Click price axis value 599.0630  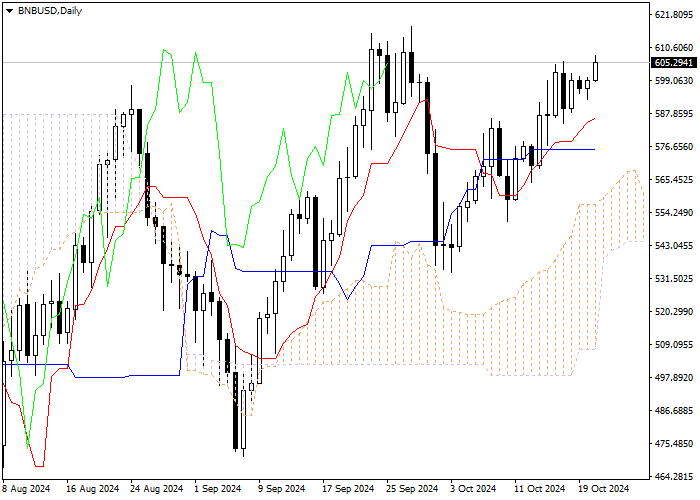(673, 81)
